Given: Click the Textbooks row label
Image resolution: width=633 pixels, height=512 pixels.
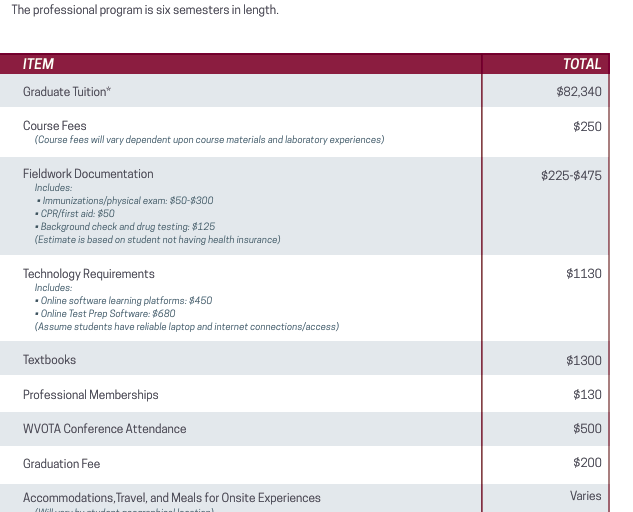Looking at the screenshot, I should [x=50, y=360].
